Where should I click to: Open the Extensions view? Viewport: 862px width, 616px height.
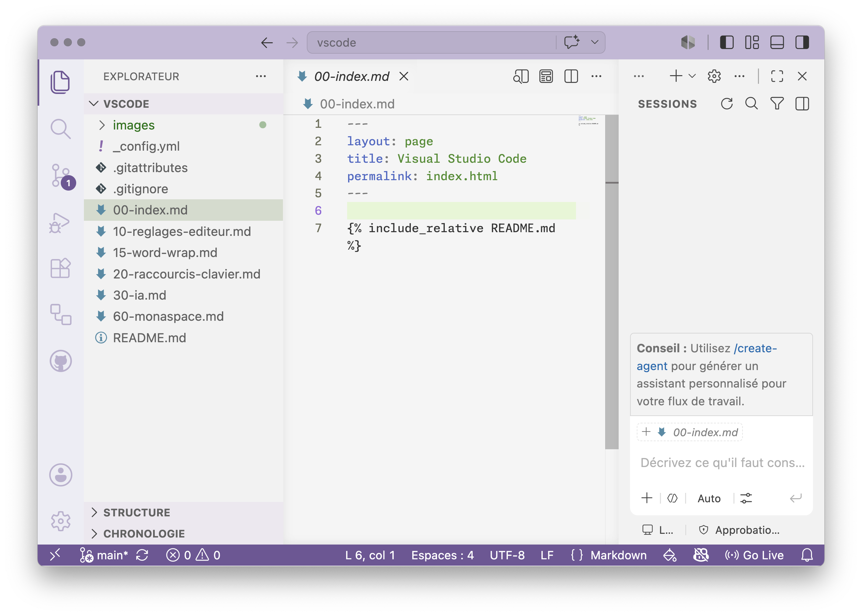[x=60, y=268]
